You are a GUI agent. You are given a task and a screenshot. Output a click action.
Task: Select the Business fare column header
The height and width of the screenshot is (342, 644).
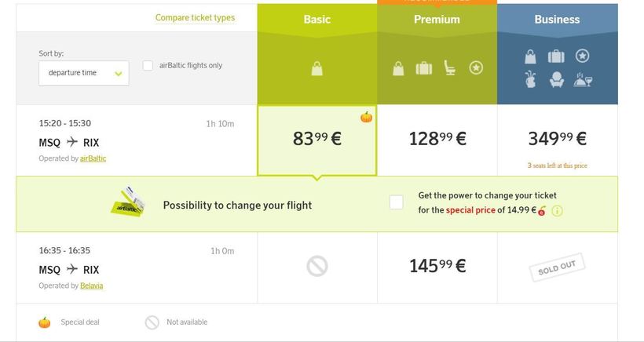pos(557,19)
